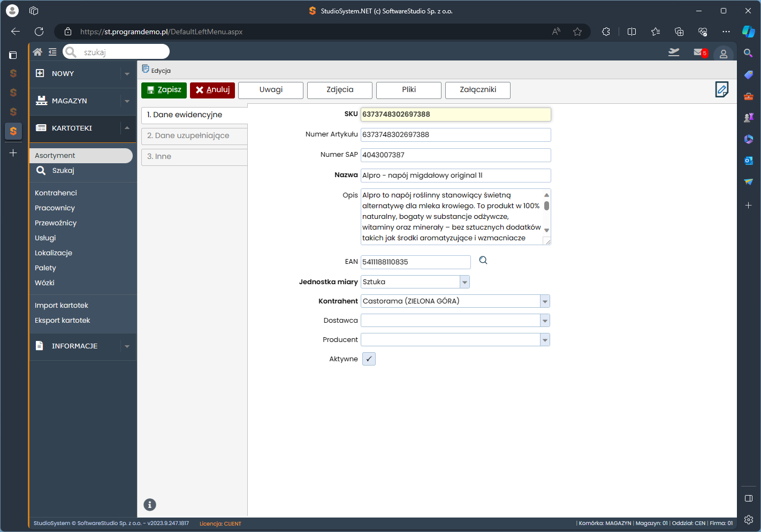Open the Załączniki button

tap(478, 90)
